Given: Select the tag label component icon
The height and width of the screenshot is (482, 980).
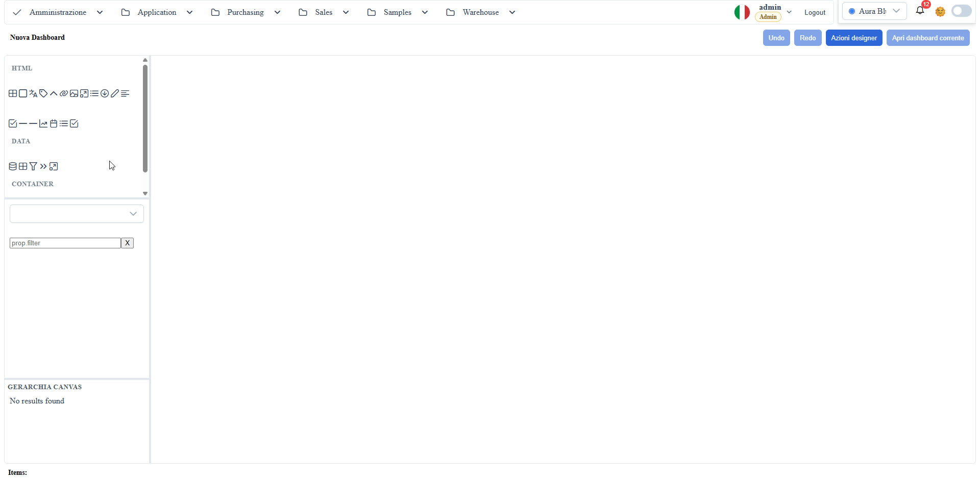Looking at the screenshot, I should pyautogui.click(x=43, y=93).
